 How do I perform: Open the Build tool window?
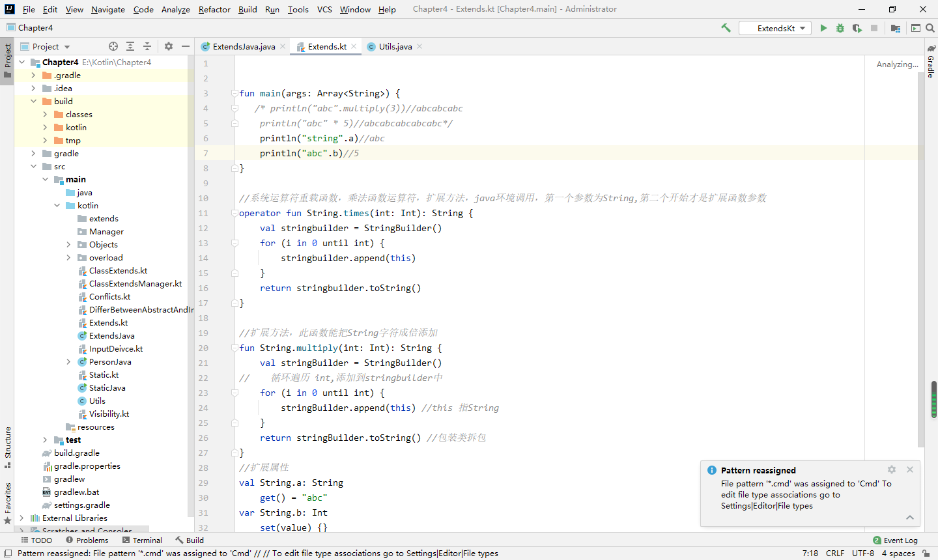tap(190, 540)
